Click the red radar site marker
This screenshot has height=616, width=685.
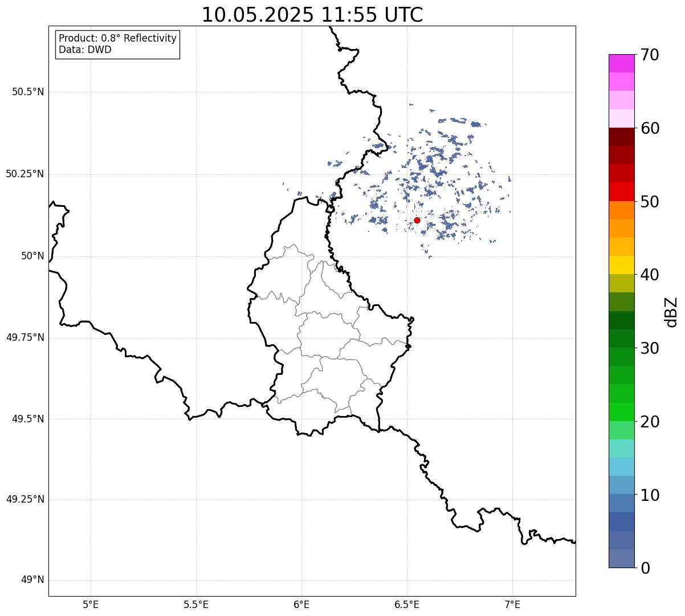[x=417, y=220]
